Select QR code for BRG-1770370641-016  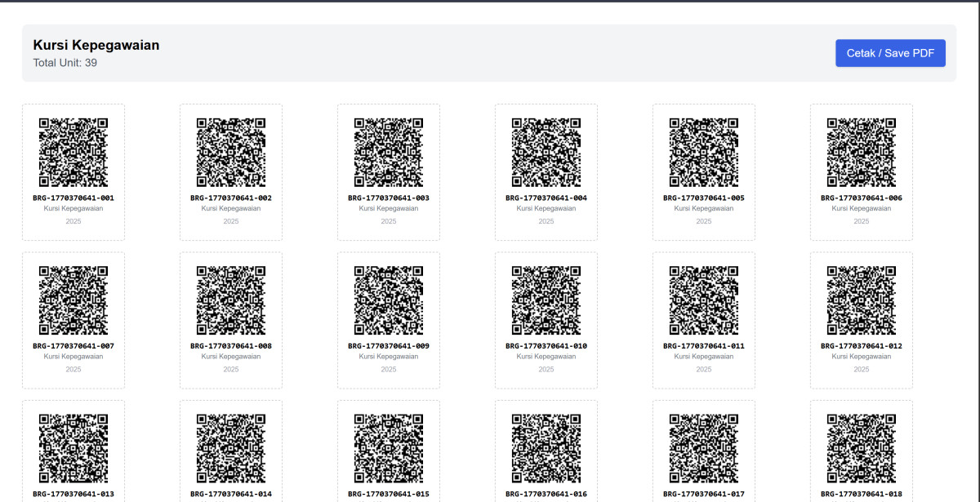[x=546, y=448]
